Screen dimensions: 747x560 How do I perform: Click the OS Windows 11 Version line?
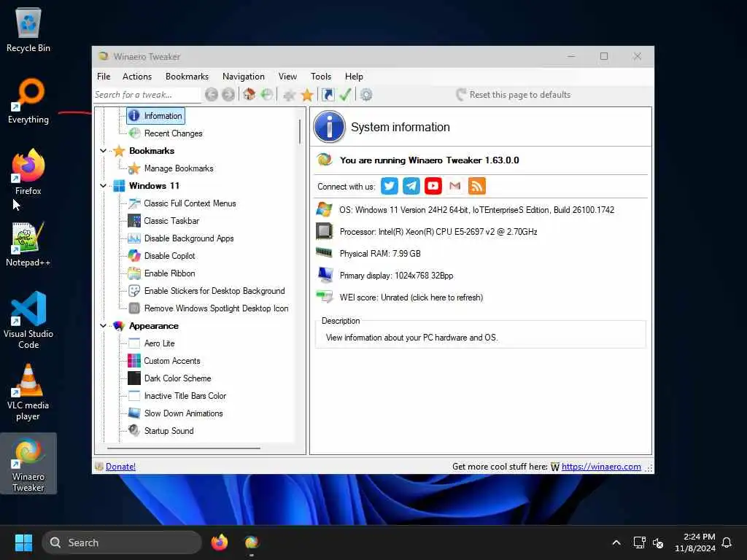(476, 210)
